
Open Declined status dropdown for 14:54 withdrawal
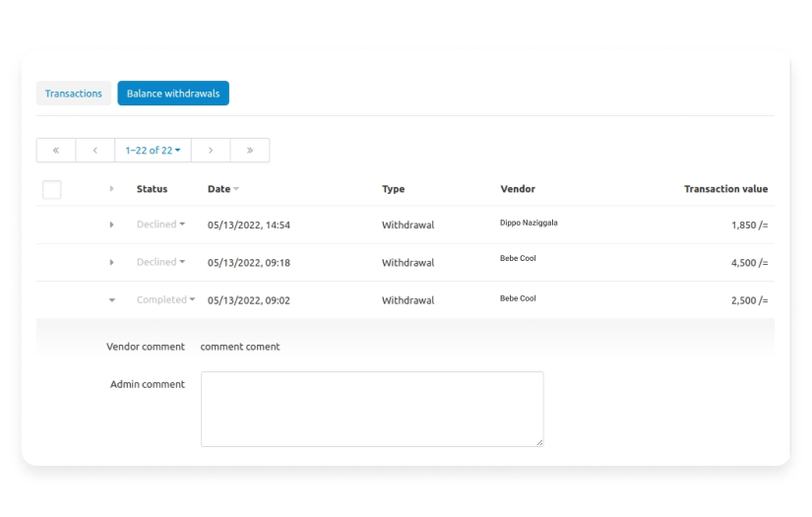click(x=160, y=225)
